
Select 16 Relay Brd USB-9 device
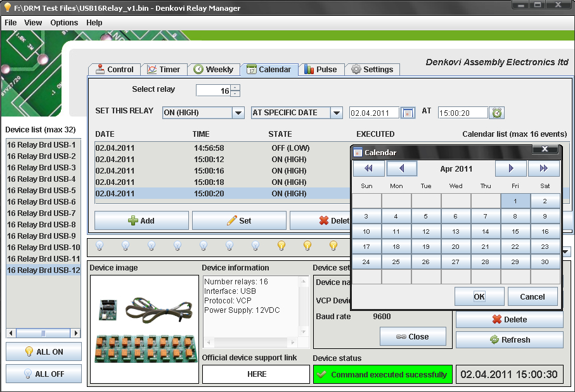(43, 236)
